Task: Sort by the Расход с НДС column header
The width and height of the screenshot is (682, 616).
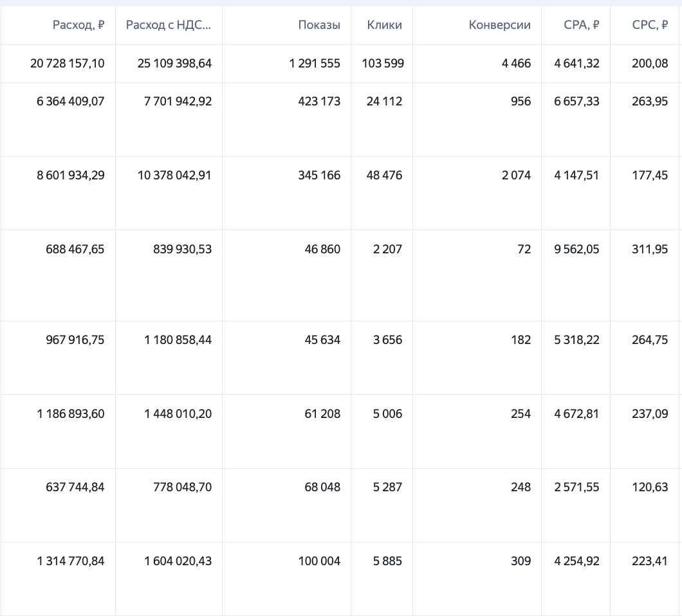Action: tap(169, 25)
